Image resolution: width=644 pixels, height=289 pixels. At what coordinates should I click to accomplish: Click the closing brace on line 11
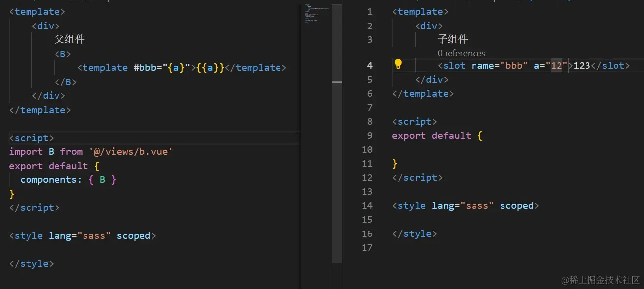[x=395, y=163]
